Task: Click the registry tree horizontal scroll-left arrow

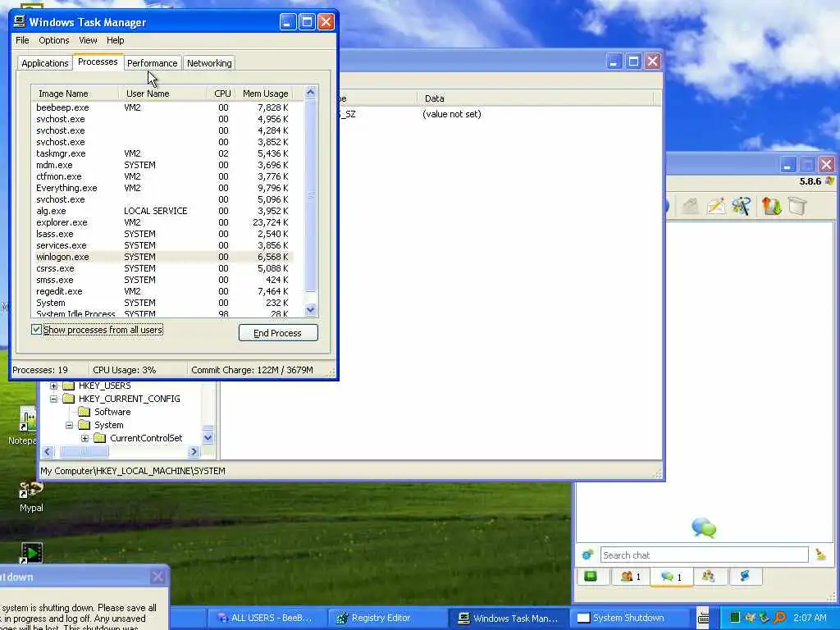Action: (48, 452)
